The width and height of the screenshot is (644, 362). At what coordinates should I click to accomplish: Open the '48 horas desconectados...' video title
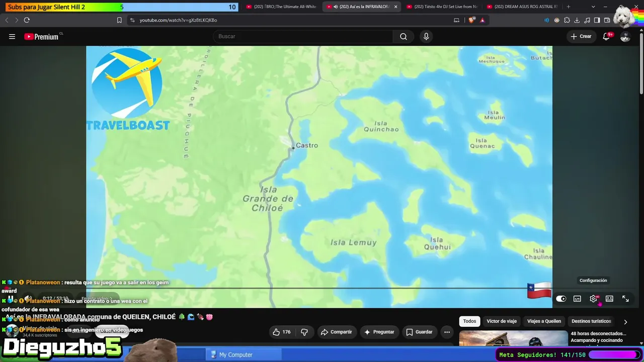pos(598,337)
